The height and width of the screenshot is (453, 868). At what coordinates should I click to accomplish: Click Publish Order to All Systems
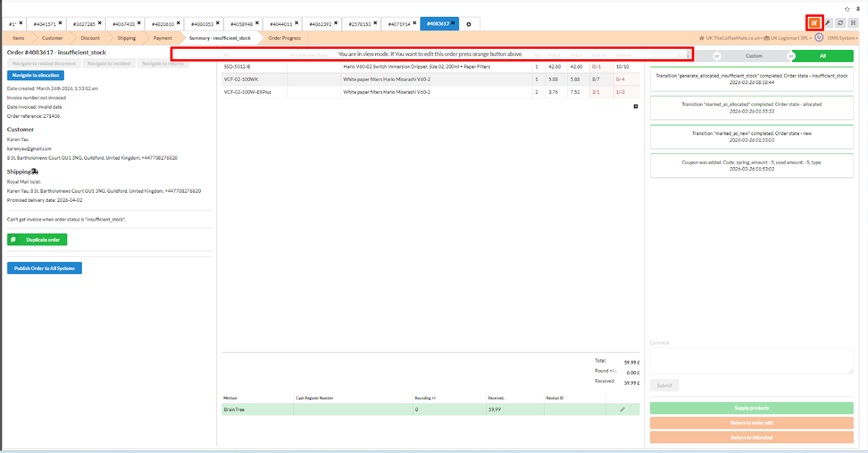click(x=44, y=268)
